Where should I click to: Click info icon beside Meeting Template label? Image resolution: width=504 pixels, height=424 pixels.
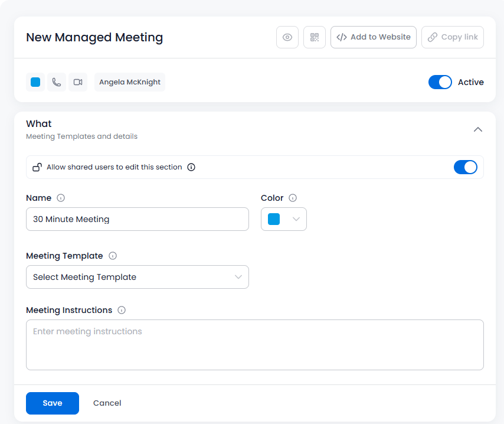tap(113, 256)
